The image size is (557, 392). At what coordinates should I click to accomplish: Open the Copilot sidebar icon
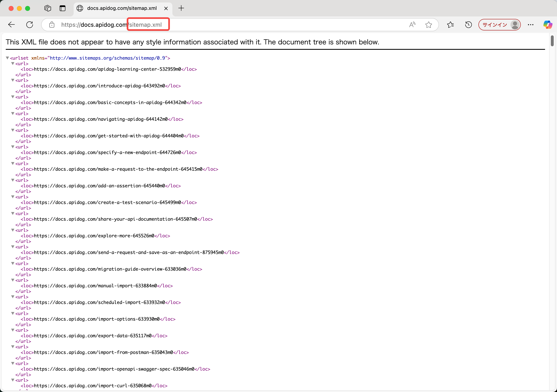point(548,24)
